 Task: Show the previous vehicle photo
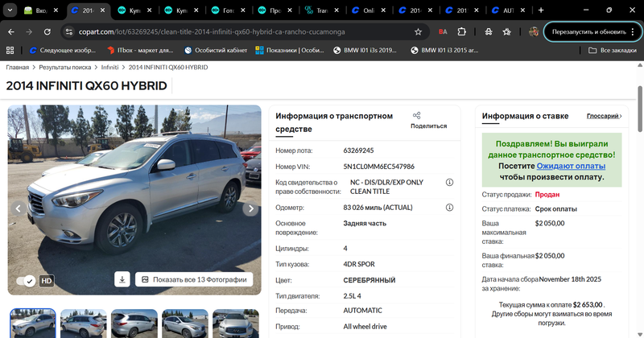tap(18, 208)
